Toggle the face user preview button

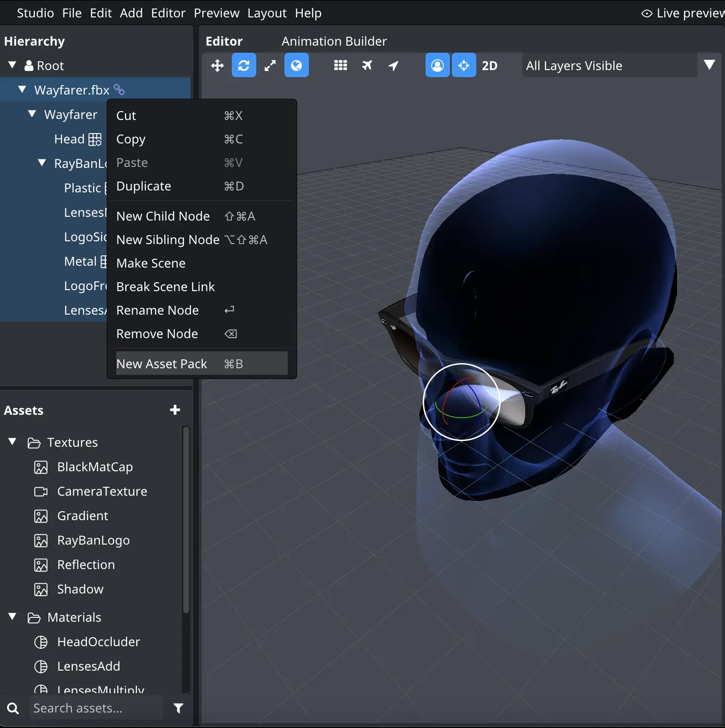click(x=437, y=65)
